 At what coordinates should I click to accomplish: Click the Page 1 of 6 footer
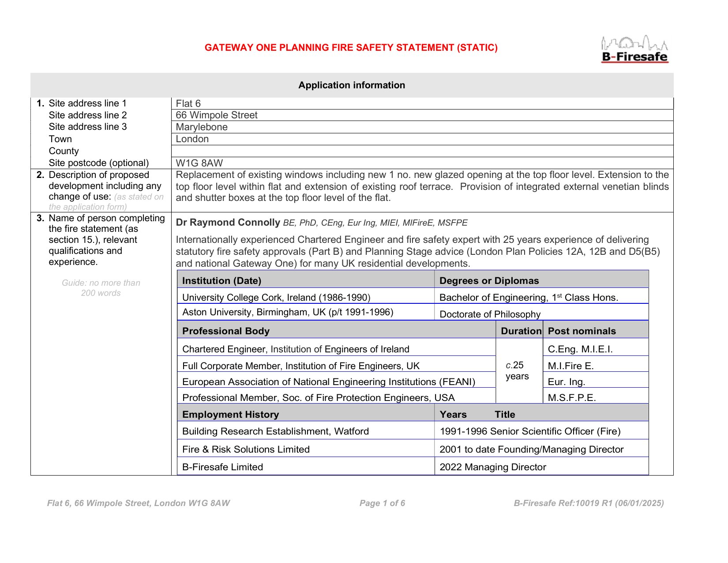tap(382, 503)
